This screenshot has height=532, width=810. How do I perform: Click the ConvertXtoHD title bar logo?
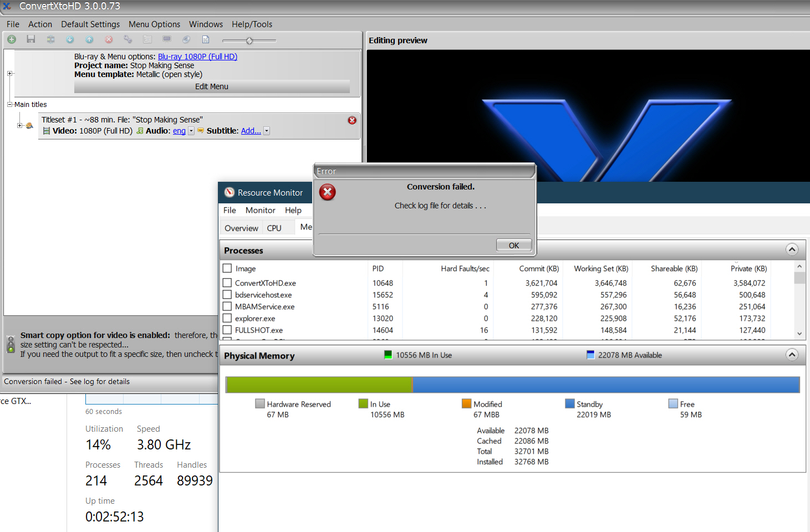7,6
